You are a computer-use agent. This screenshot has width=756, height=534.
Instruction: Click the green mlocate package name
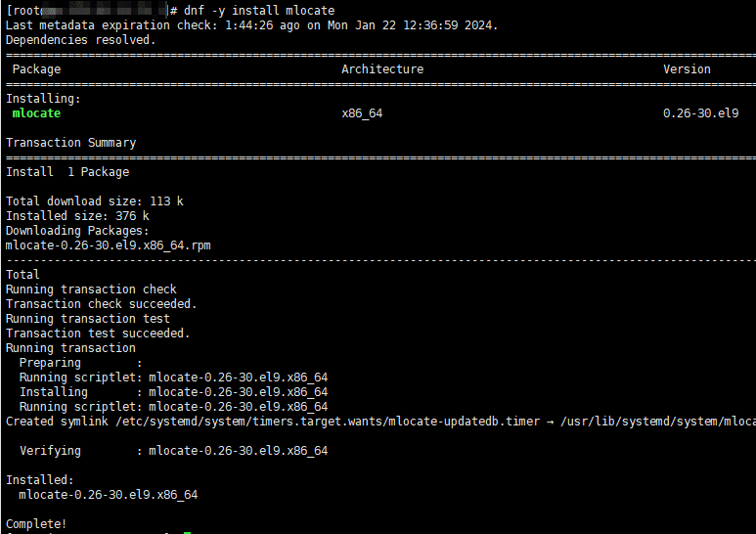click(36, 113)
